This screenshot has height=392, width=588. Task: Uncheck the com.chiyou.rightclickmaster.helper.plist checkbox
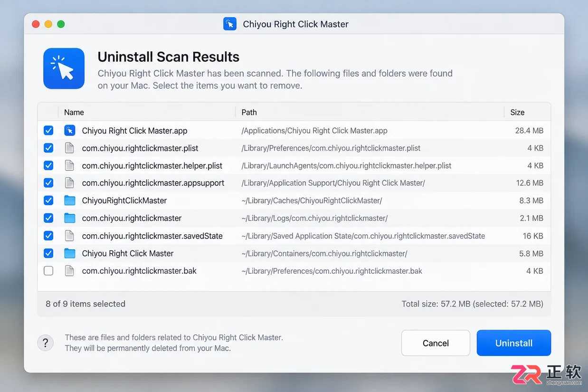pyautogui.click(x=48, y=165)
